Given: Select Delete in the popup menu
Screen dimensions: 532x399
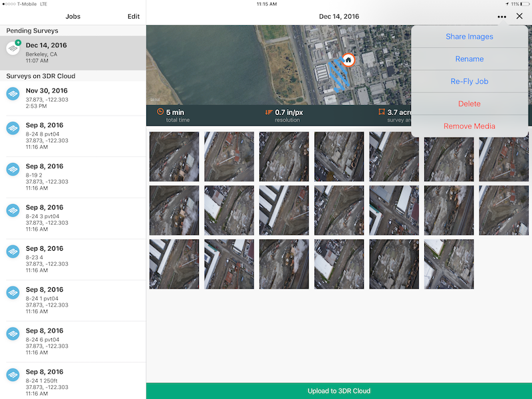Looking at the screenshot, I should tap(469, 104).
